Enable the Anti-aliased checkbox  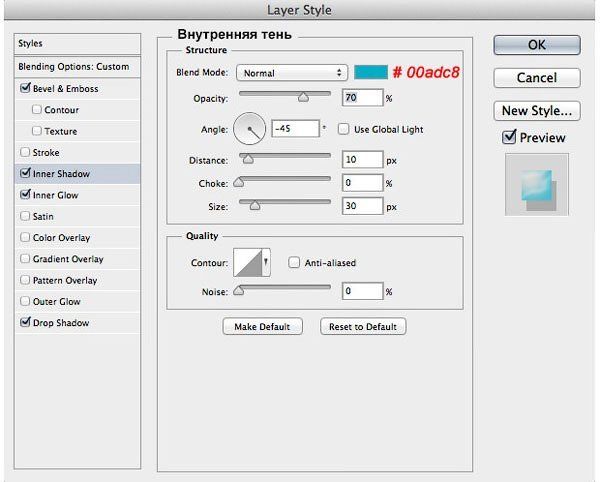click(x=294, y=263)
